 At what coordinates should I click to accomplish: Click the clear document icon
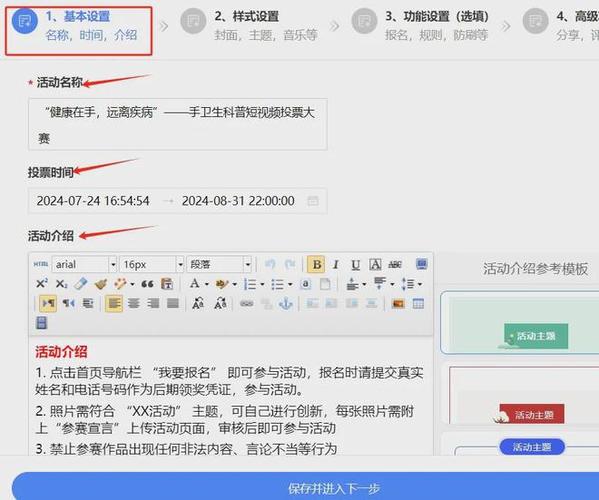[x=325, y=284]
